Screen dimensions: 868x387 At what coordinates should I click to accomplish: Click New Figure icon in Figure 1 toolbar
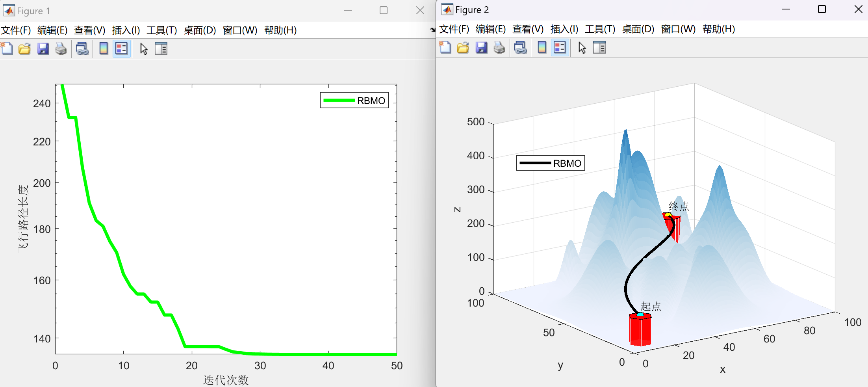(7, 48)
